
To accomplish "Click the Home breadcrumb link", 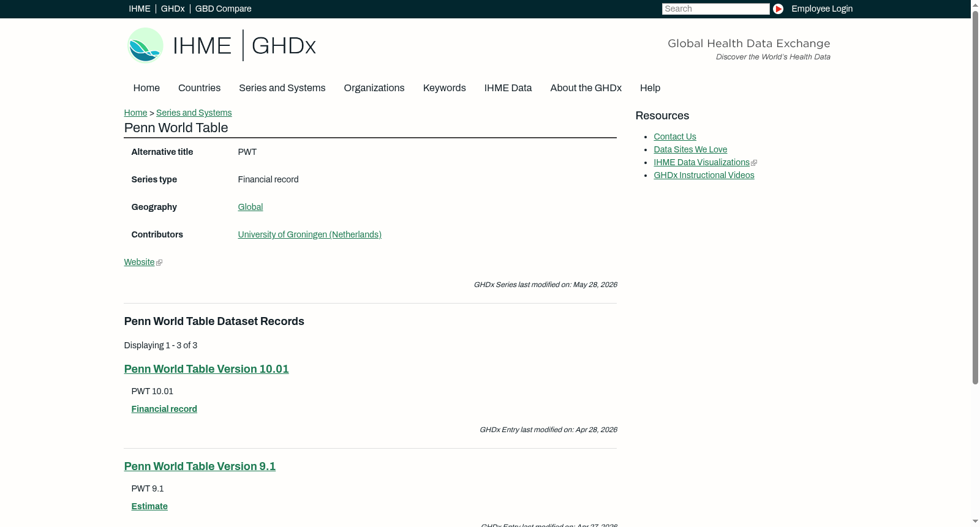I will pyautogui.click(x=135, y=113).
